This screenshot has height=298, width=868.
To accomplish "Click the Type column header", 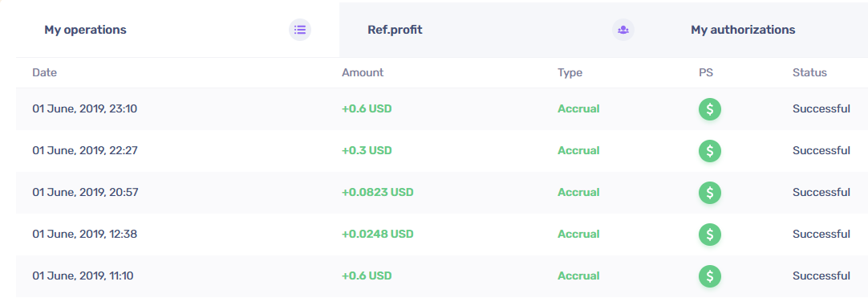I will pyautogui.click(x=570, y=72).
